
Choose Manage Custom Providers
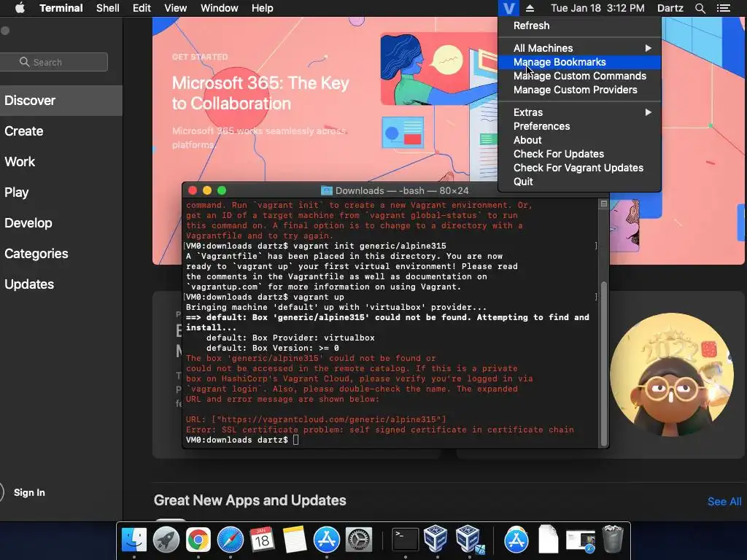(579, 90)
